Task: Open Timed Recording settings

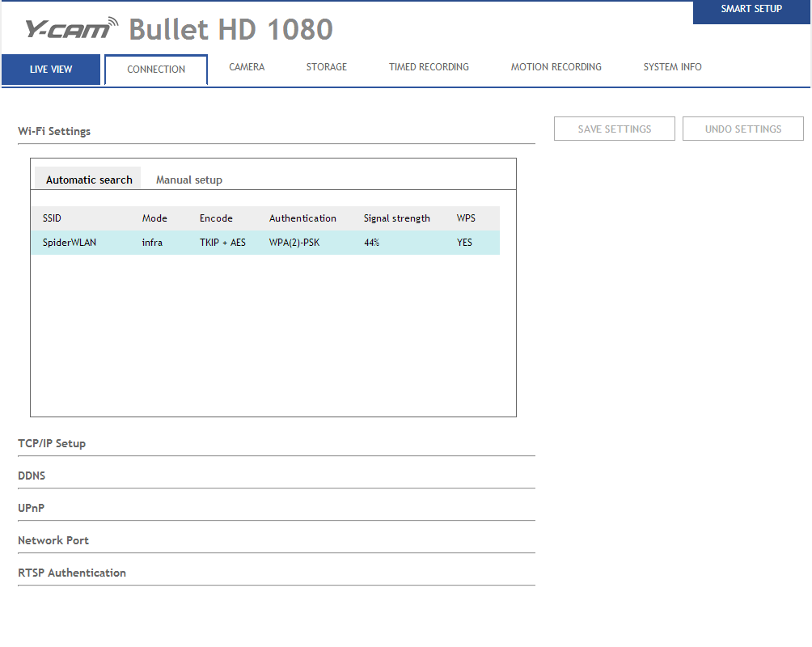Action: click(x=429, y=67)
